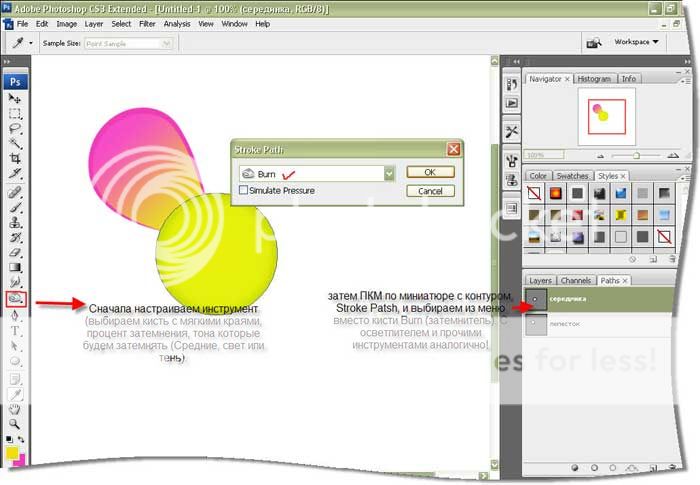Select the Crop tool
700x485 pixels.
coord(15,158)
